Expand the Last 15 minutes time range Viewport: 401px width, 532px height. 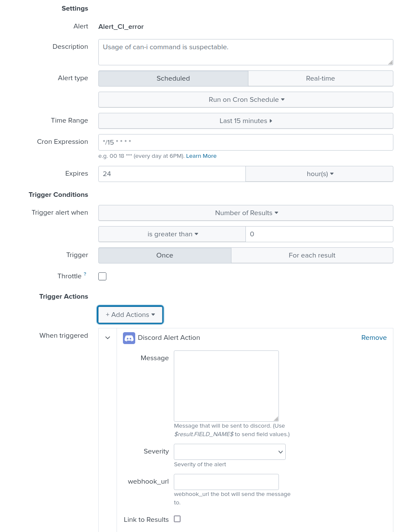tap(245, 121)
